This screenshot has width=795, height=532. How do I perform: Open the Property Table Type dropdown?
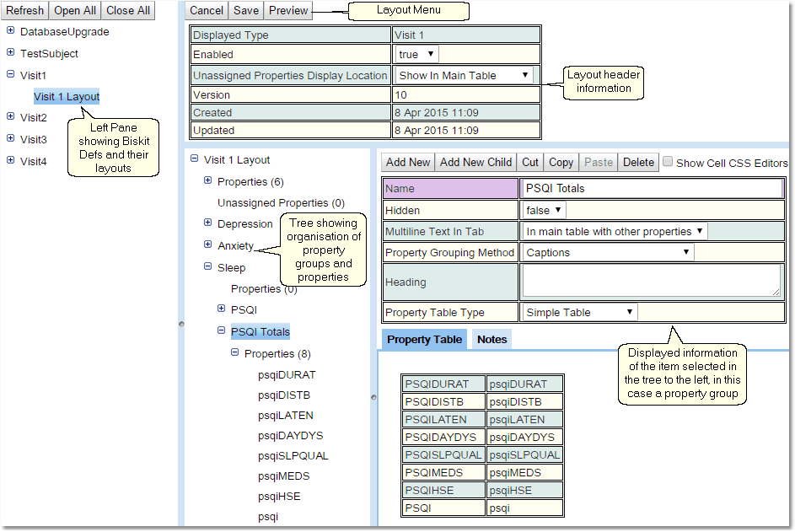(x=579, y=312)
